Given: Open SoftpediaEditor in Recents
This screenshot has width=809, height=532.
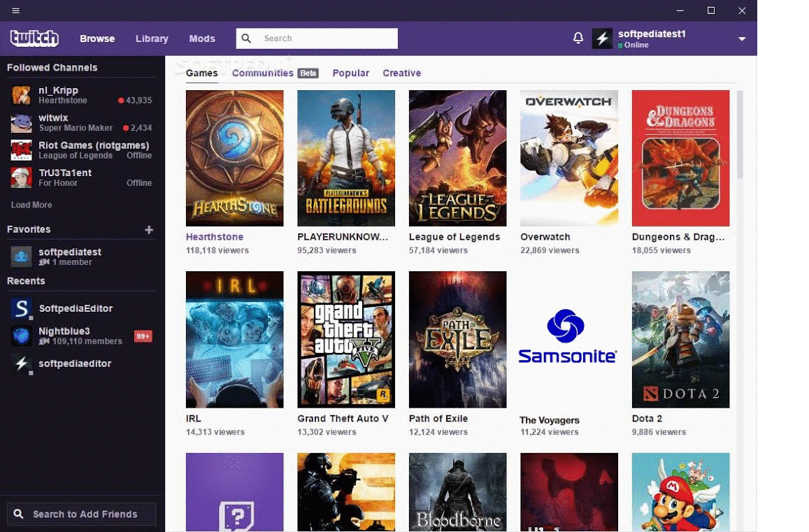Looking at the screenshot, I should pos(76,308).
